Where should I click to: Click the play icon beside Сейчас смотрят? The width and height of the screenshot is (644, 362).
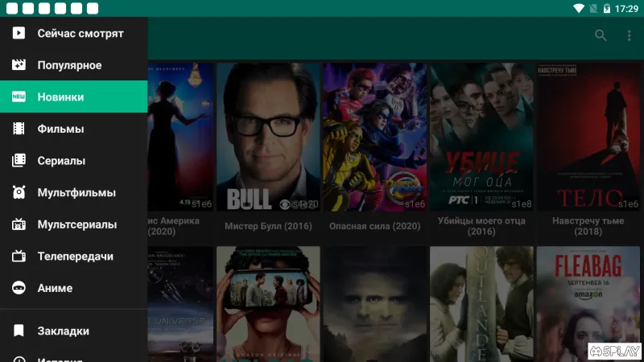click(19, 34)
